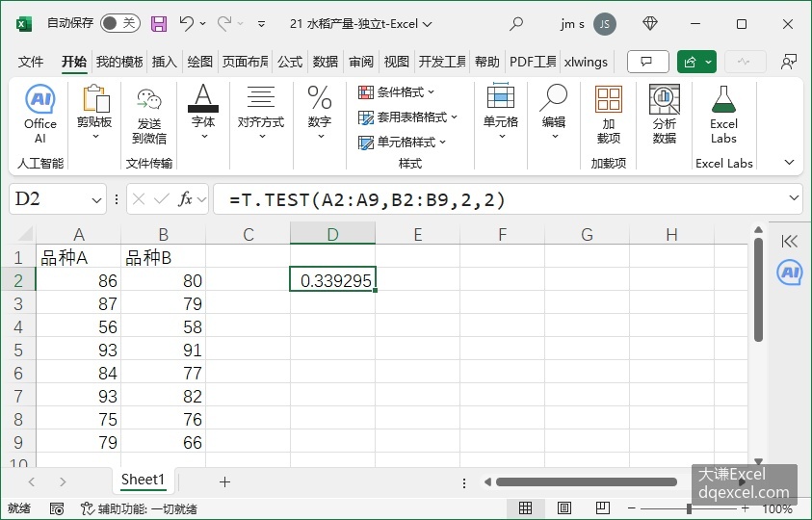The height and width of the screenshot is (520, 812).
Task: Open the File (文件) tab
Action: [31, 63]
